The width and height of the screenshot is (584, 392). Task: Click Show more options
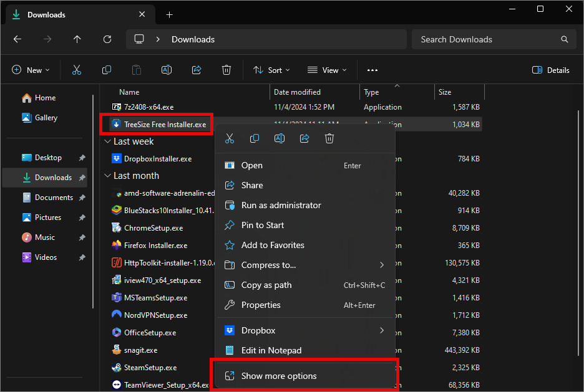pos(304,376)
